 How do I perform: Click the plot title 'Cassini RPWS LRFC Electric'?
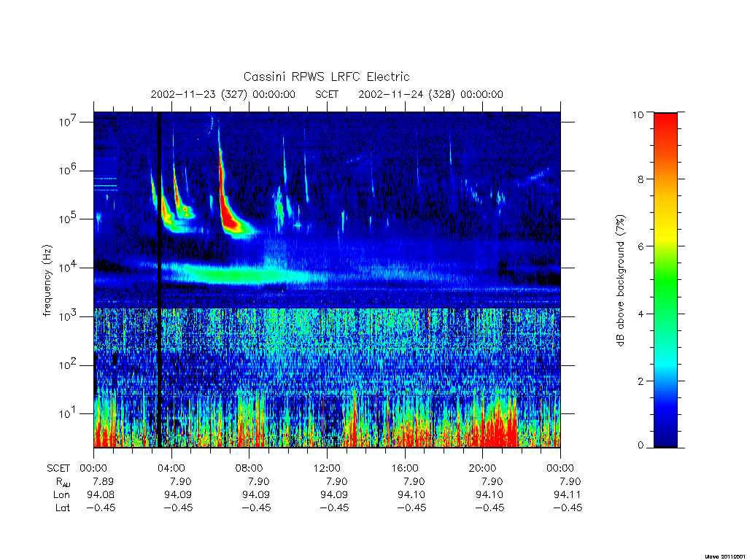pos(326,77)
